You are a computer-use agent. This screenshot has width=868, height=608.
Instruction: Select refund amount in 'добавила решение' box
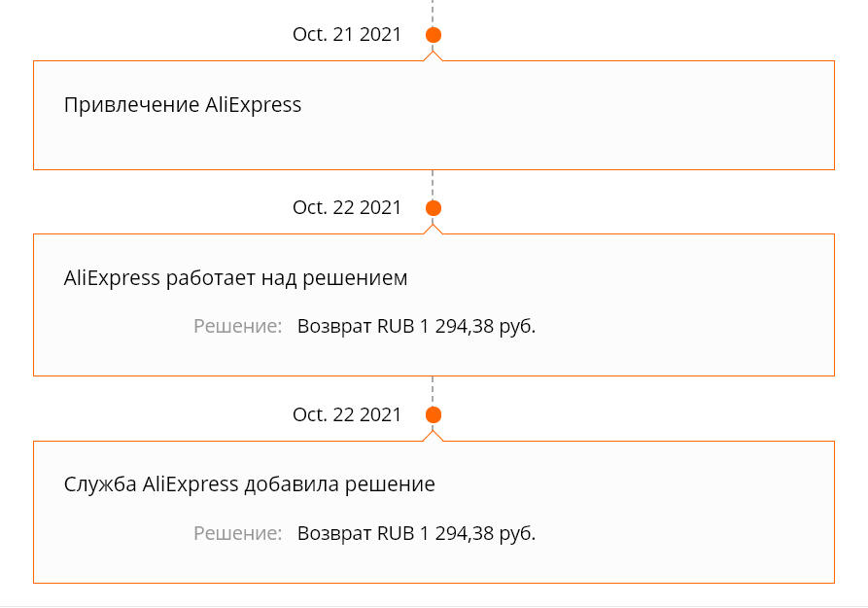(416, 533)
